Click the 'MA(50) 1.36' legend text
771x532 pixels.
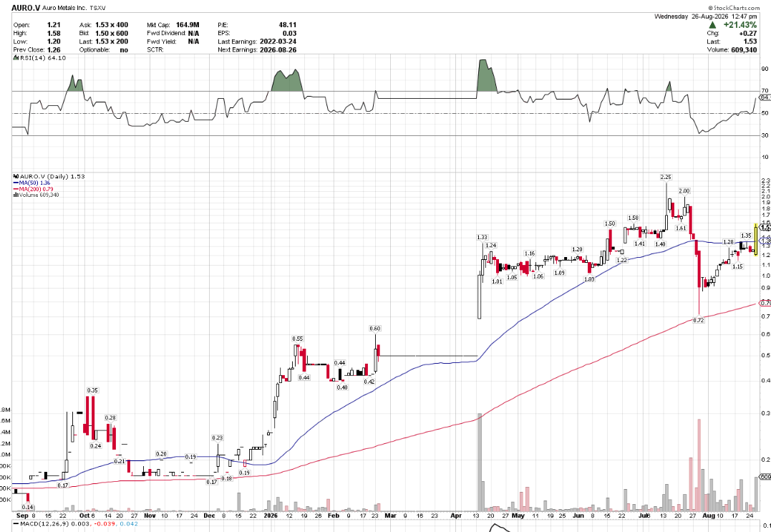(34, 183)
